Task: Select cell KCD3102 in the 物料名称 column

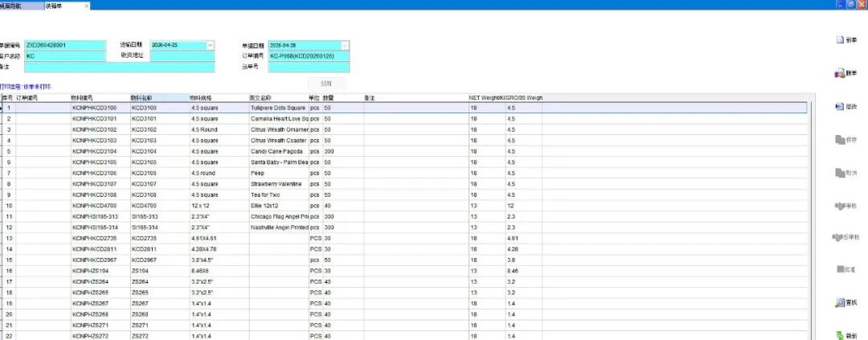Action: [x=159, y=129]
